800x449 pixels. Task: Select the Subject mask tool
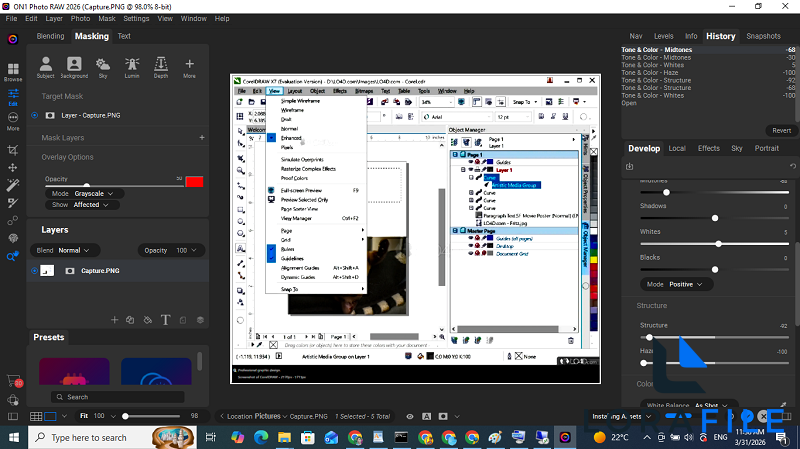[45, 67]
